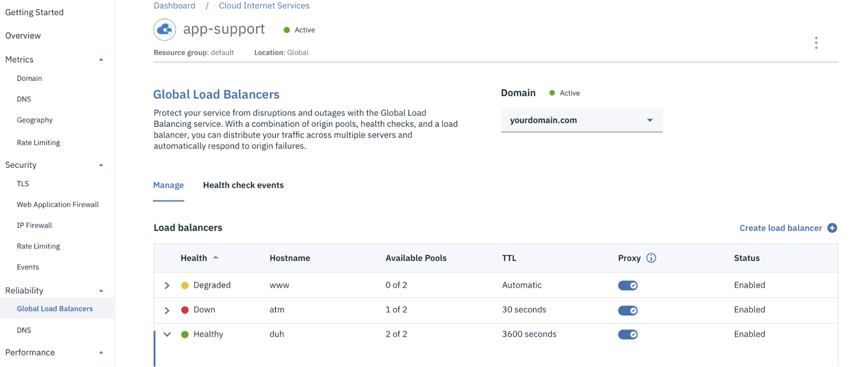The image size is (868, 367).
Task: Open Web Application Firewall in sidebar
Action: [58, 204]
